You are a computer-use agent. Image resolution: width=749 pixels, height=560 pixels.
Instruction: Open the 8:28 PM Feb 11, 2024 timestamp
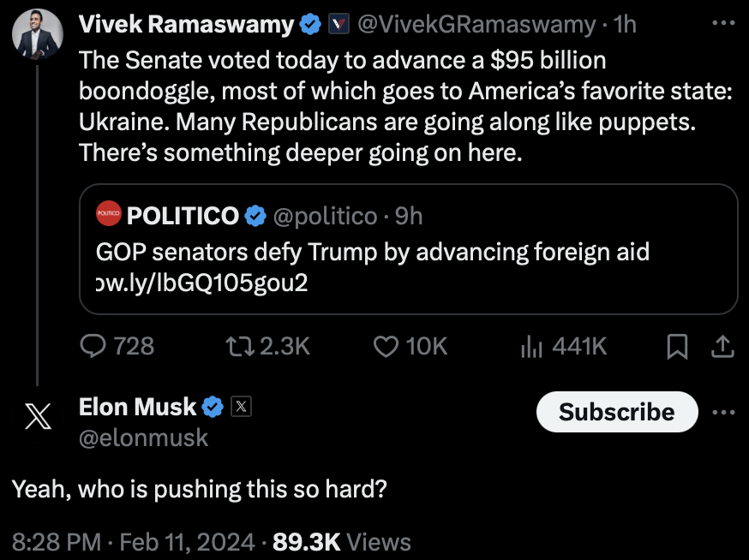click(133, 542)
